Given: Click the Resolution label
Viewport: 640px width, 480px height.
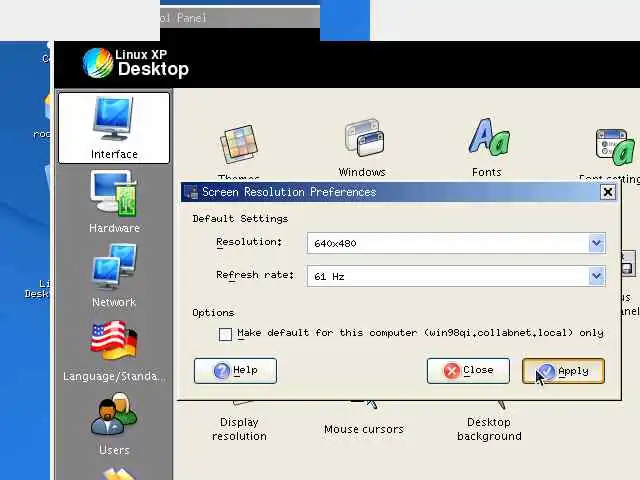Looking at the screenshot, I should (x=249, y=242).
